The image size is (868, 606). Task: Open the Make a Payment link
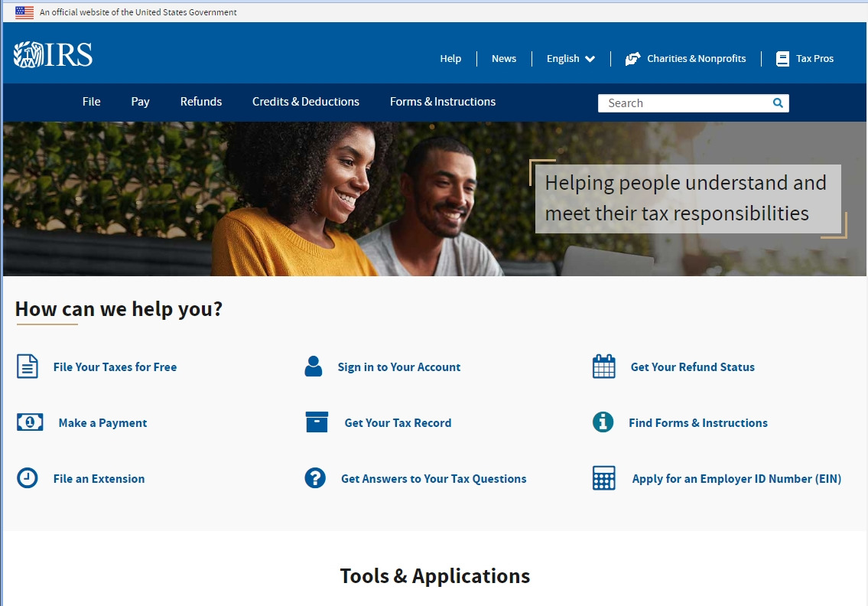(x=103, y=423)
